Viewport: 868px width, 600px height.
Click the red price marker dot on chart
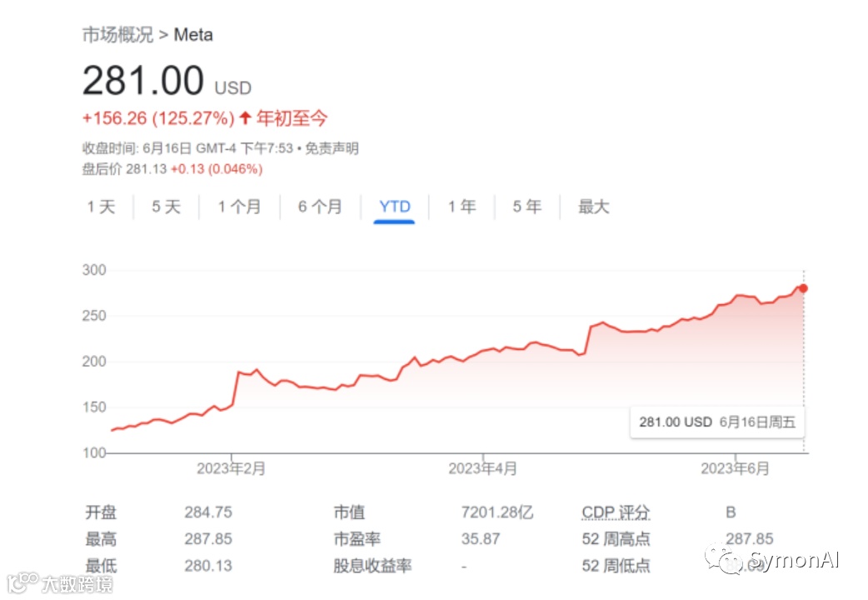(x=803, y=288)
